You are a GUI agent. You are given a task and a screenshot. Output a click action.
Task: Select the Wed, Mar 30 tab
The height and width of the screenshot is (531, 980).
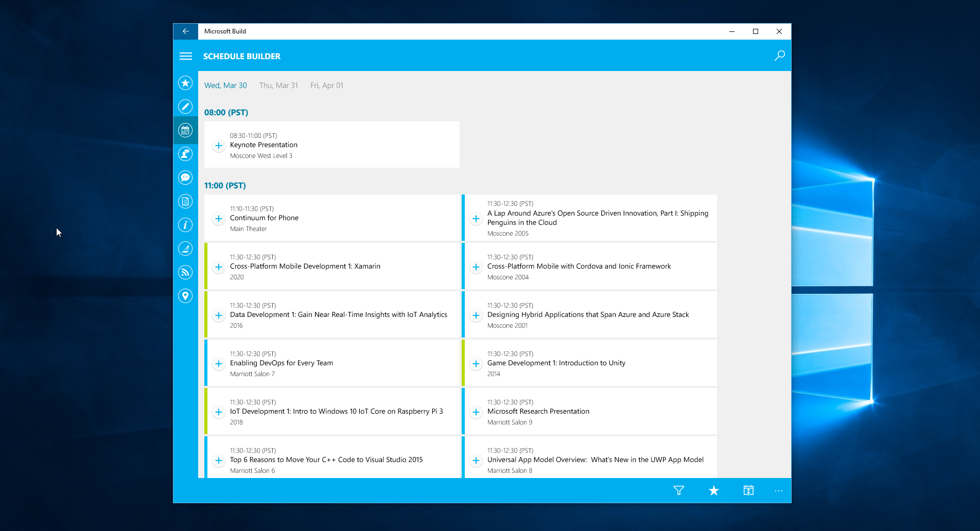tap(225, 85)
